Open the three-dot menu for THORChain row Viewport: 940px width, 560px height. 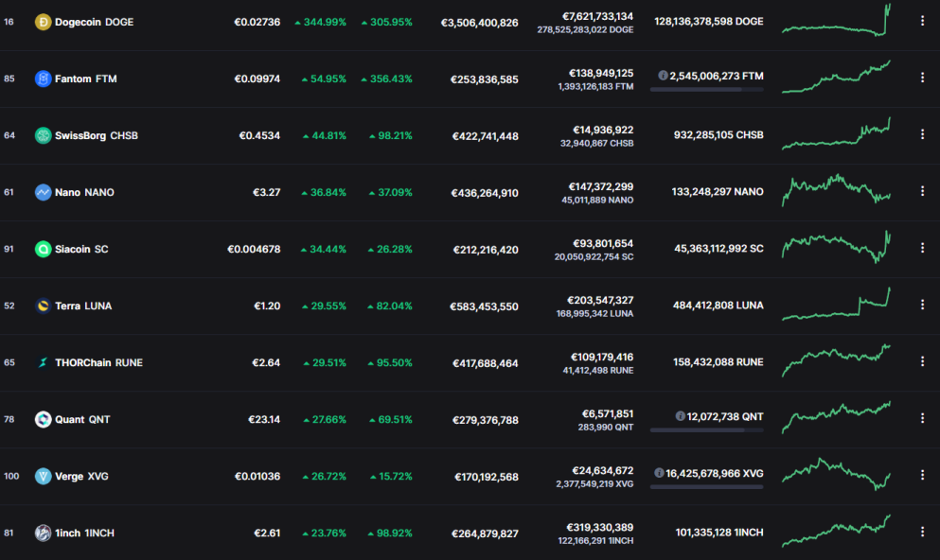(922, 361)
